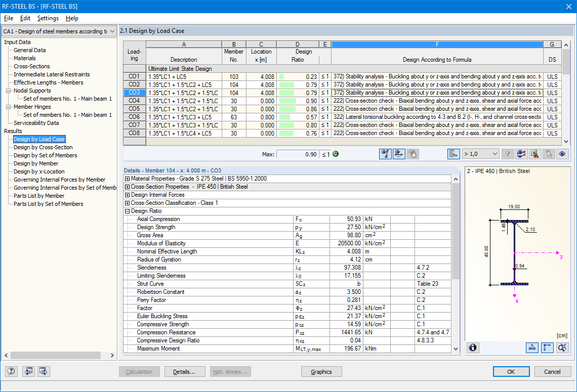Collapse the Design Ratio group
This screenshot has width=577, height=392.
[x=128, y=211]
